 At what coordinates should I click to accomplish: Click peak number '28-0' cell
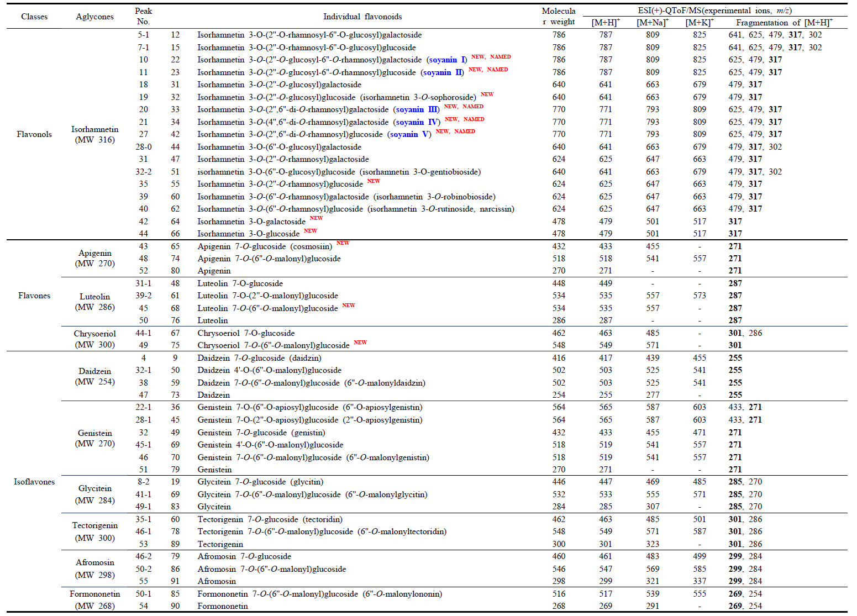tap(144, 147)
